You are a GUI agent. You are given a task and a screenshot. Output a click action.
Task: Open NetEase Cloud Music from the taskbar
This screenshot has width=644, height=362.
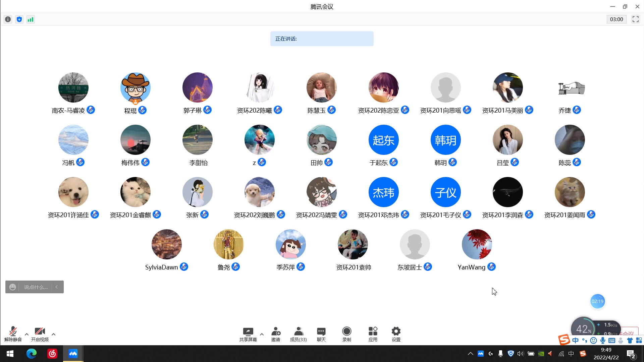tap(52, 354)
